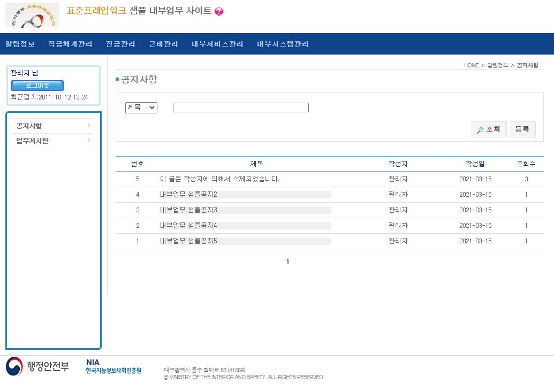Image resolution: width=554 pixels, height=392 pixels.
Task: Click the framework logo image at top left
Action: point(32,15)
